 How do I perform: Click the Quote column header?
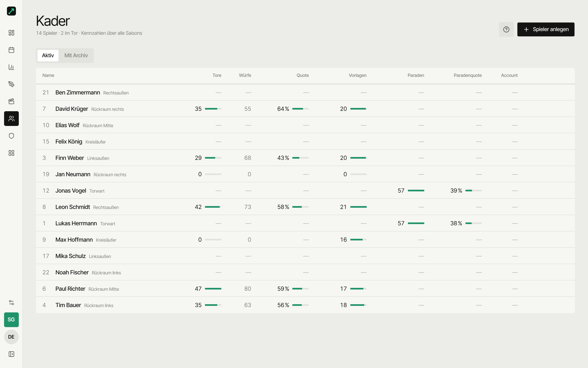coord(303,75)
